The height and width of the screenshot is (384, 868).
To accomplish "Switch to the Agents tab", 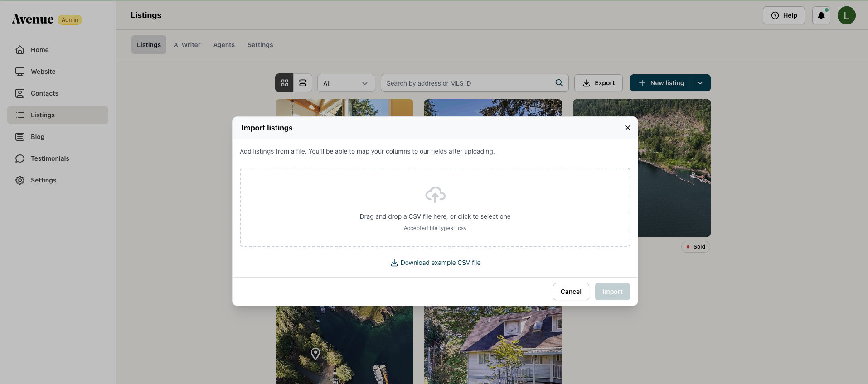I will point(224,45).
